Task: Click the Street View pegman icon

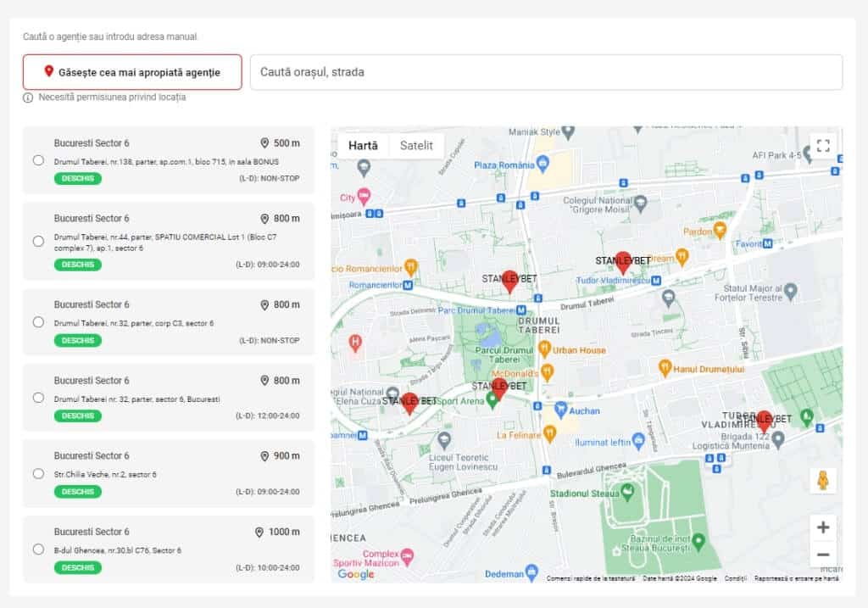Action: click(x=822, y=480)
